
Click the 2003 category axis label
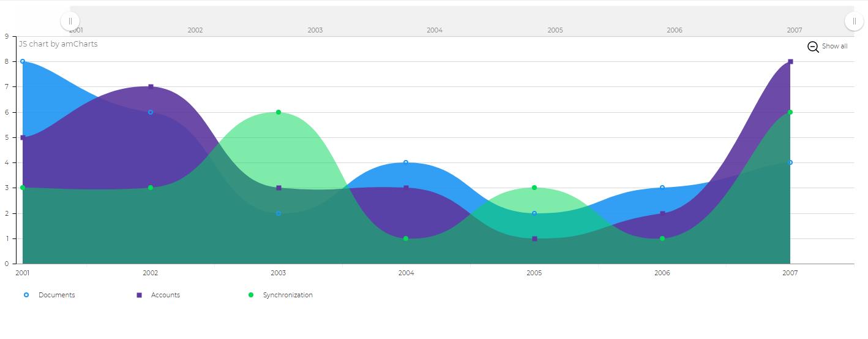pos(279,273)
